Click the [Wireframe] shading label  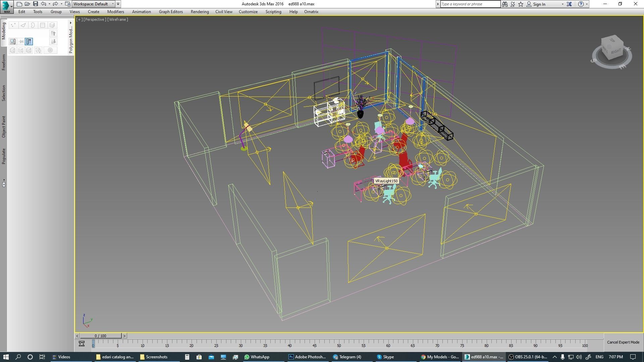tap(117, 19)
